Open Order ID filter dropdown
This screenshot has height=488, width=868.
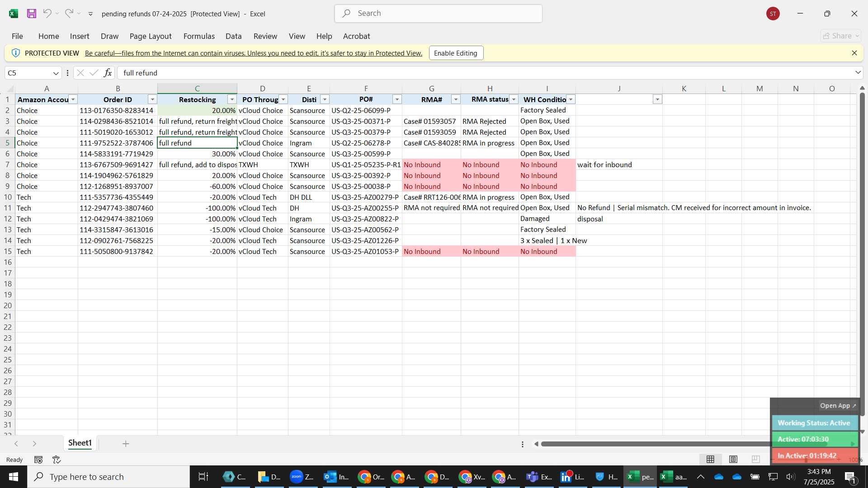coord(152,99)
